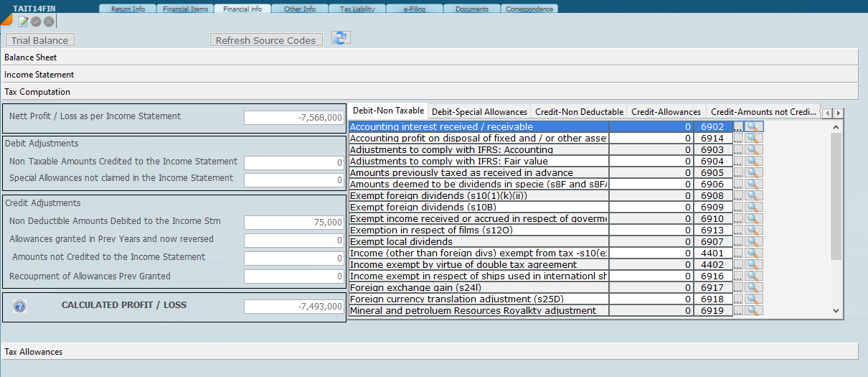Click the ellipsis button for code 6914

(738, 139)
